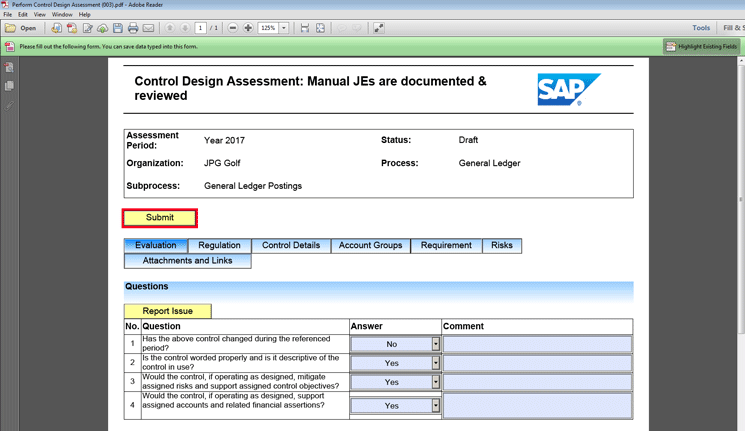Go to previous page arrow icon
The image size is (745, 431).
click(170, 28)
